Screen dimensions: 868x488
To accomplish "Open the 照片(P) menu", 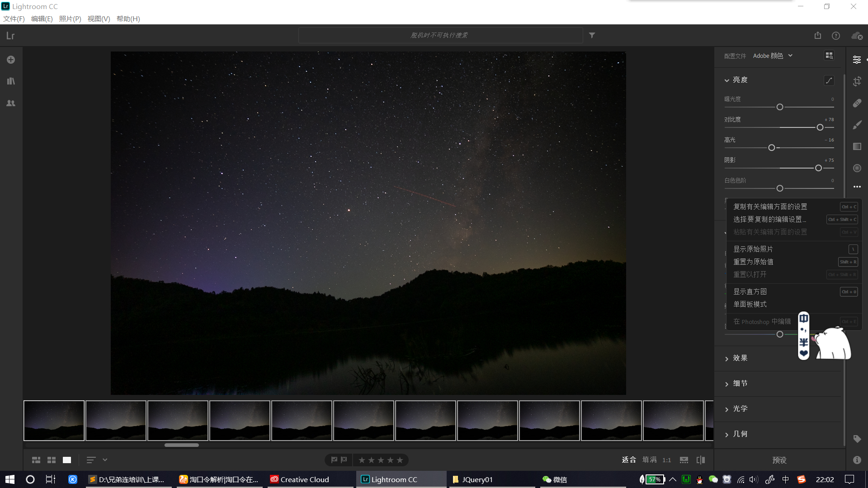I will (x=70, y=19).
